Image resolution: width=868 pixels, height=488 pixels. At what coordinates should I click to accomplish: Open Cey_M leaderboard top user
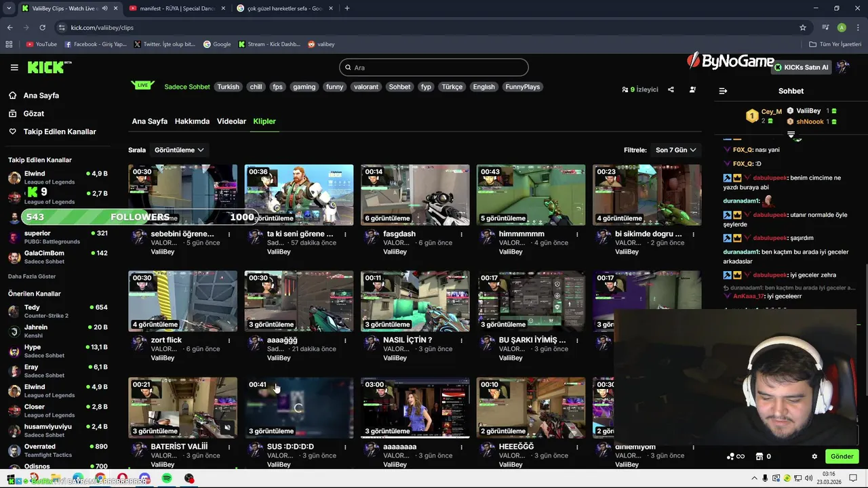pyautogui.click(x=771, y=111)
